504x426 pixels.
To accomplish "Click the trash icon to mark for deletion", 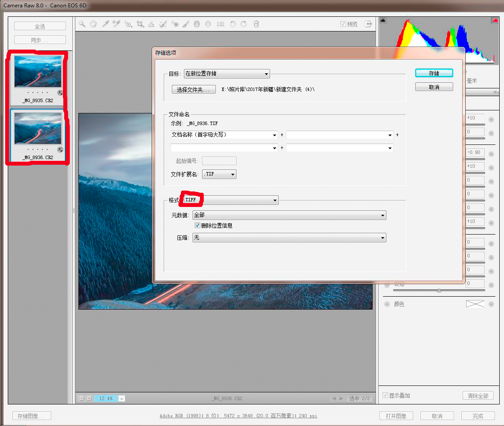I will point(256,24).
